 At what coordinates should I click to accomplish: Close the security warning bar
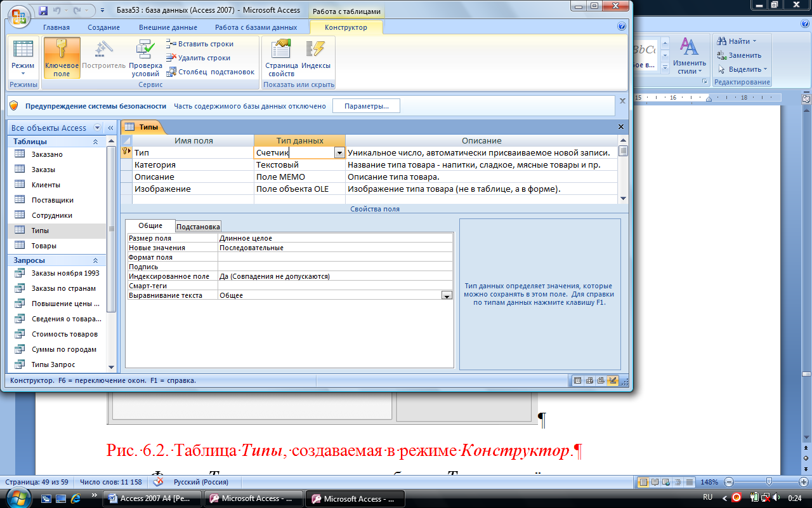pos(622,100)
